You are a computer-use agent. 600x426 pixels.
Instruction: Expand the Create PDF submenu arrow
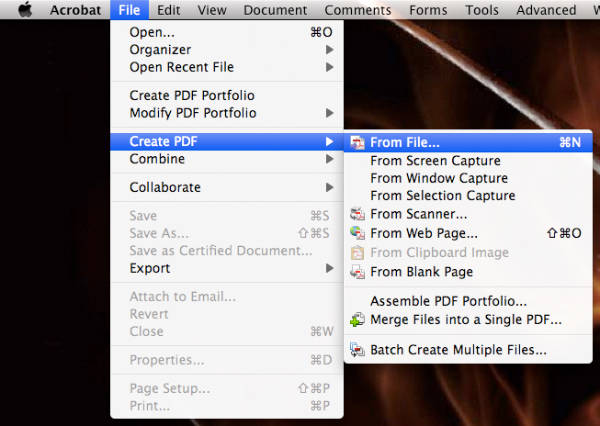click(x=329, y=142)
